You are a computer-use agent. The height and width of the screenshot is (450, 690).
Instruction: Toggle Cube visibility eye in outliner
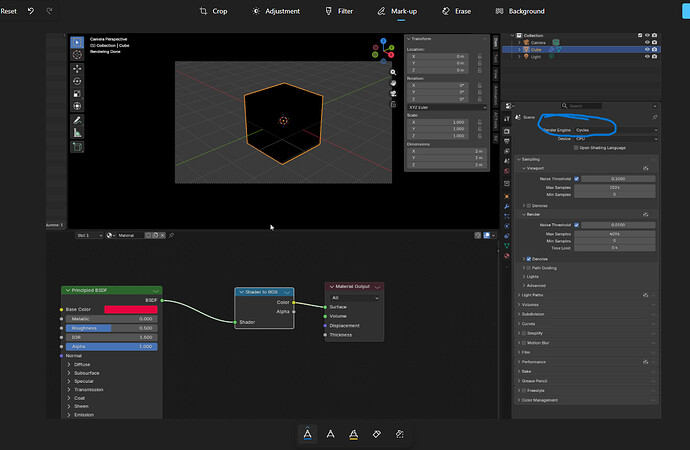(647, 50)
